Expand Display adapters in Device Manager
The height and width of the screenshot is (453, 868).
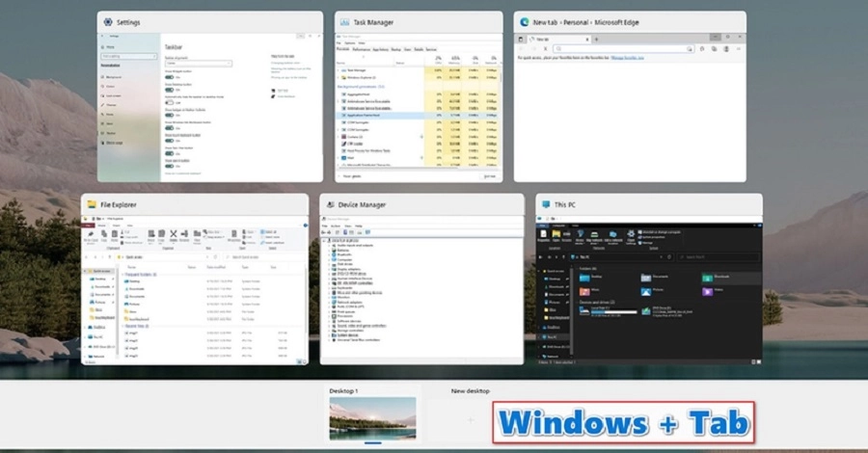[x=330, y=270]
